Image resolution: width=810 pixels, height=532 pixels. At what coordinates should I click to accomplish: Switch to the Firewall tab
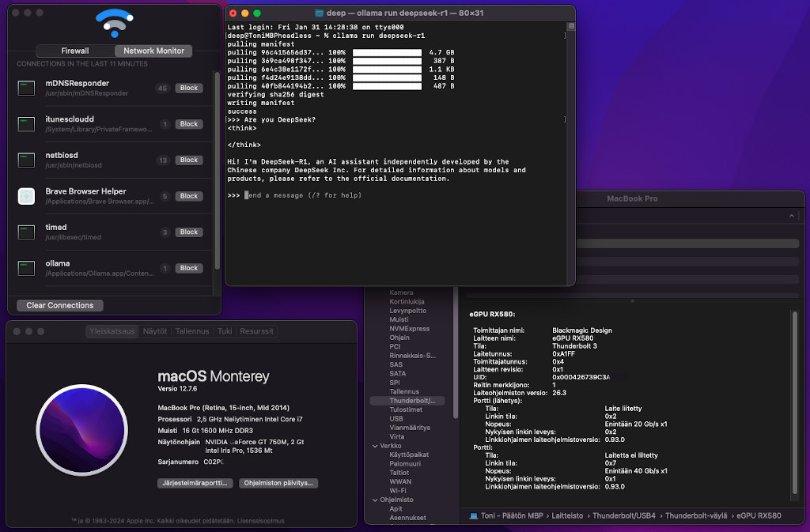coord(75,51)
